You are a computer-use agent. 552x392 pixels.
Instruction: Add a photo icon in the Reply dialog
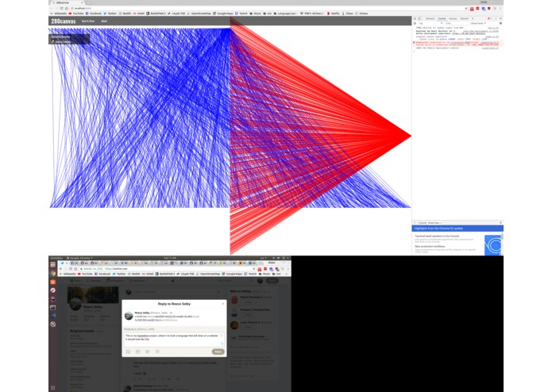coord(128,352)
